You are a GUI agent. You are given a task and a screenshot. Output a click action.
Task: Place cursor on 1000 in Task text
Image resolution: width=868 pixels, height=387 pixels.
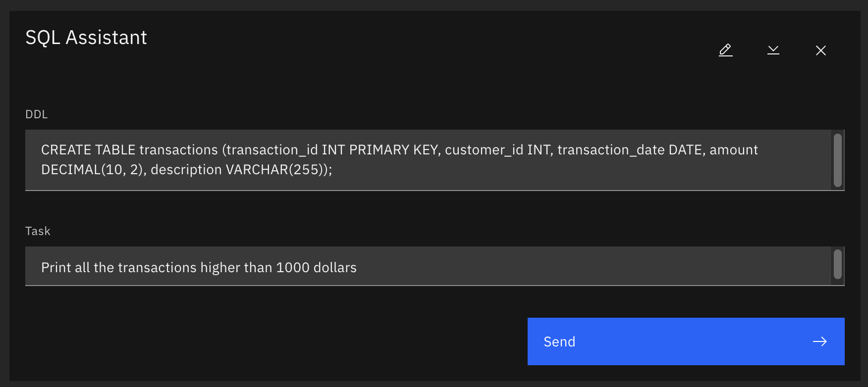coord(292,268)
